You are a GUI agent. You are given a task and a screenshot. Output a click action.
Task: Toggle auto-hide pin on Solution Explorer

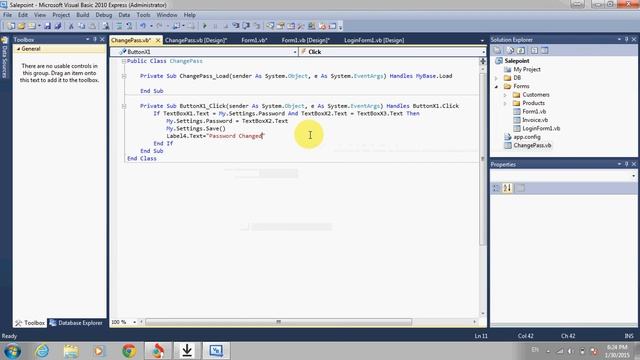point(627,39)
